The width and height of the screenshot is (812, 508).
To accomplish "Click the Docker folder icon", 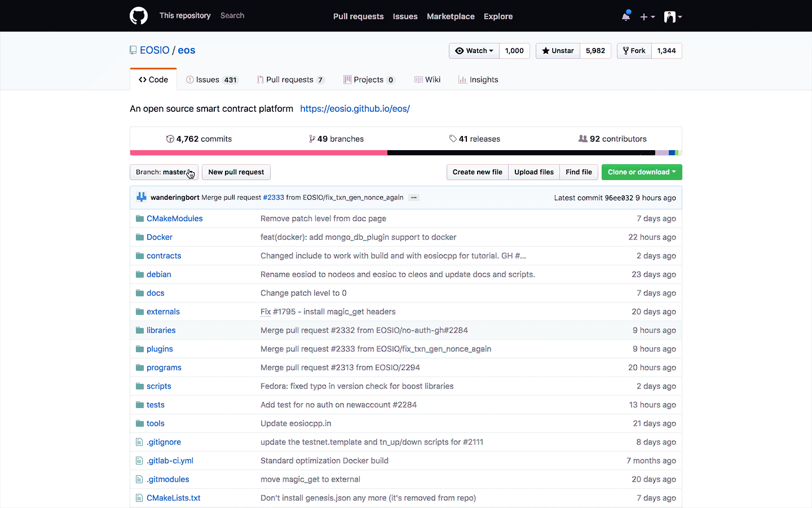I will (x=140, y=237).
